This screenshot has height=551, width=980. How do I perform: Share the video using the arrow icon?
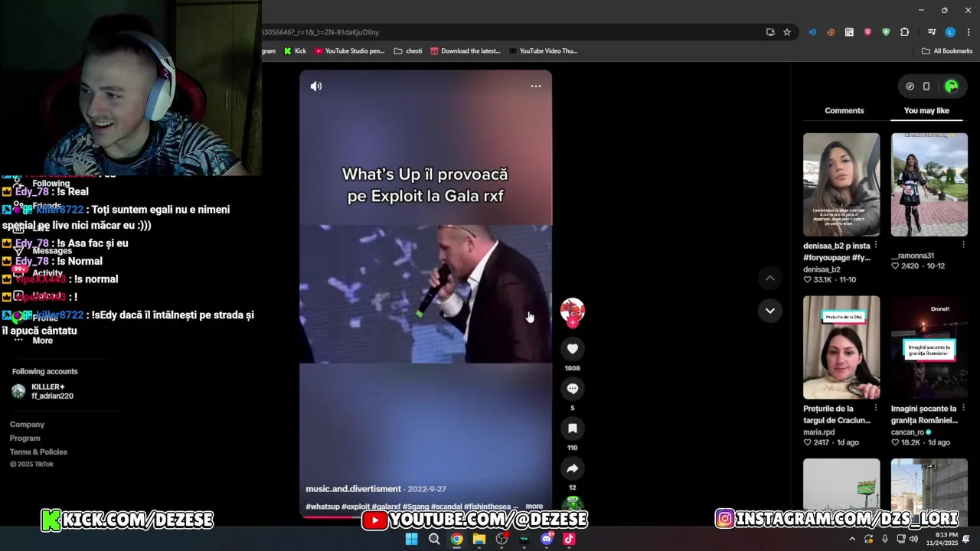[x=572, y=468]
